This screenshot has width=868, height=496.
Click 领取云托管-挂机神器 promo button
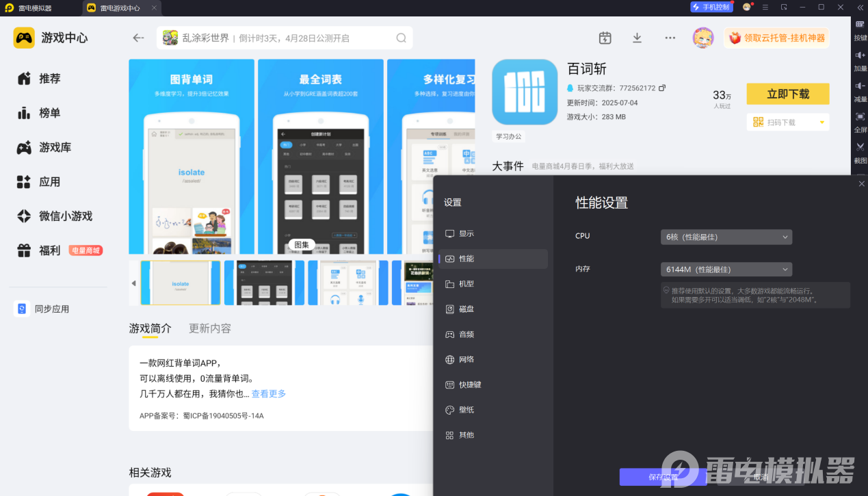coord(776,38)
